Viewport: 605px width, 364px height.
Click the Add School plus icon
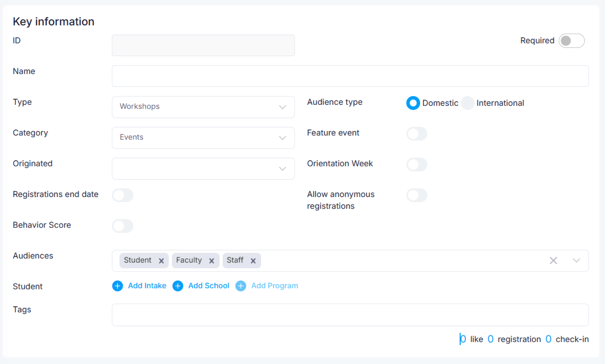tap(178, 286)
